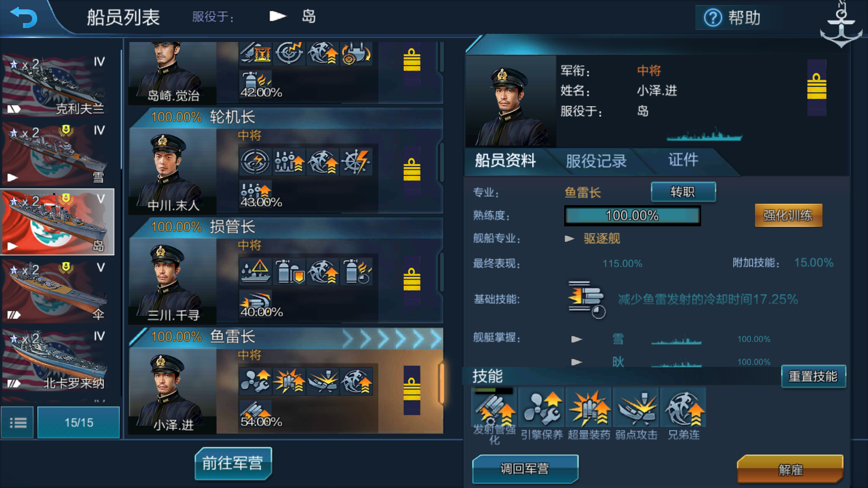The height and width of the screenshot is (488, 868).
Task: Select the 超量装药 skill icon
Action: [589, 408]
